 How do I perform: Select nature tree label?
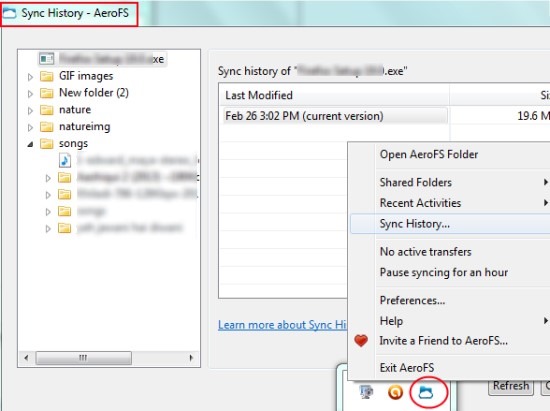click(x=75, y=110)
